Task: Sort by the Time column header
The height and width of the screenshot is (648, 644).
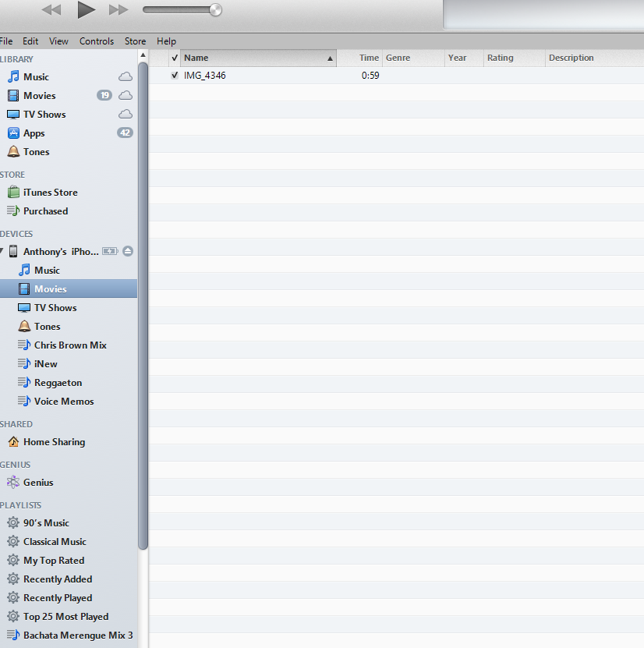Action: click(359, 58)
